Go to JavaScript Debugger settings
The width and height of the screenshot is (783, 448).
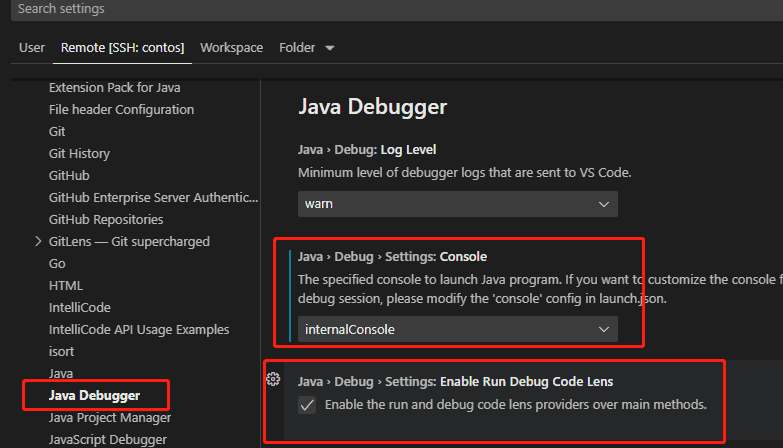pos(107,439)
